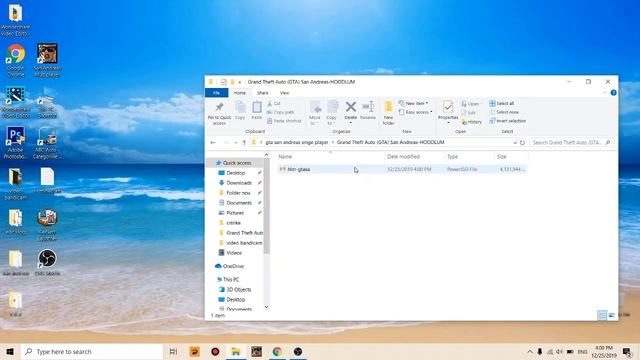Show hidden system tray icons chevron
Viewport: 640px width, 360px height.
click(x=529, y=351)
